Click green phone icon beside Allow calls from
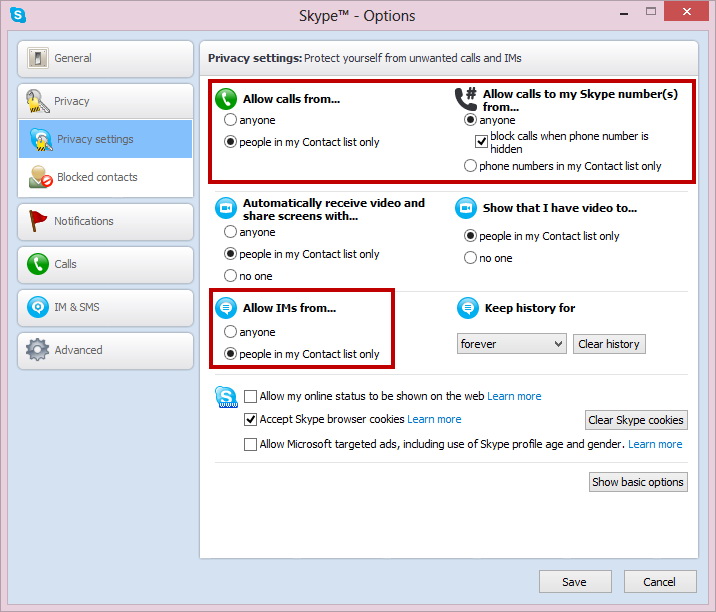The width and height of the screenshot is (716, 612). [x=226, y=99]
